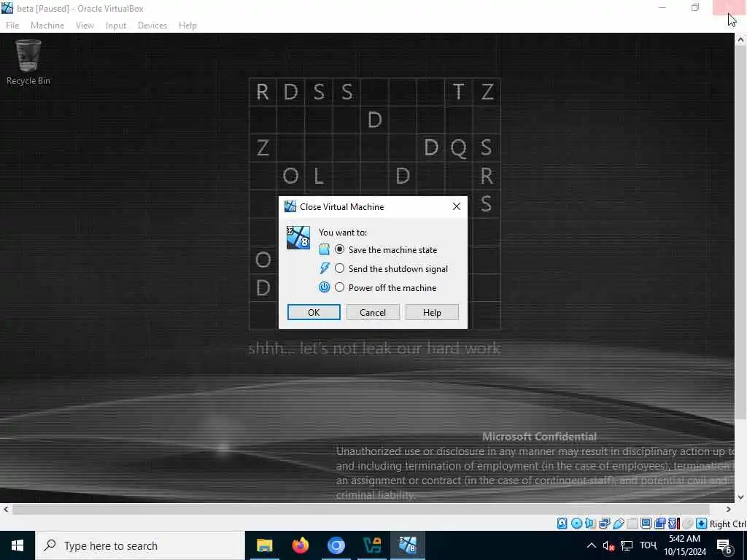
Task: Click the hard disk activity status icon
Action: pos(562,524)
